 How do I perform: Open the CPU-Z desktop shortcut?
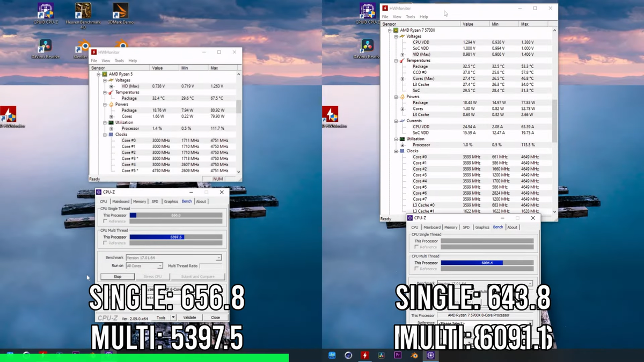[x=45, y=10]
